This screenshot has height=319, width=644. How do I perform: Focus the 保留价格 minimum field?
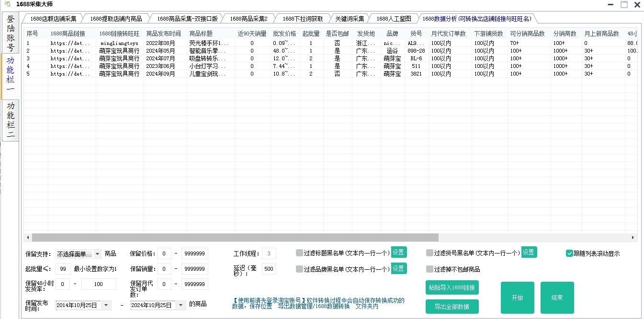coord(164,253)
